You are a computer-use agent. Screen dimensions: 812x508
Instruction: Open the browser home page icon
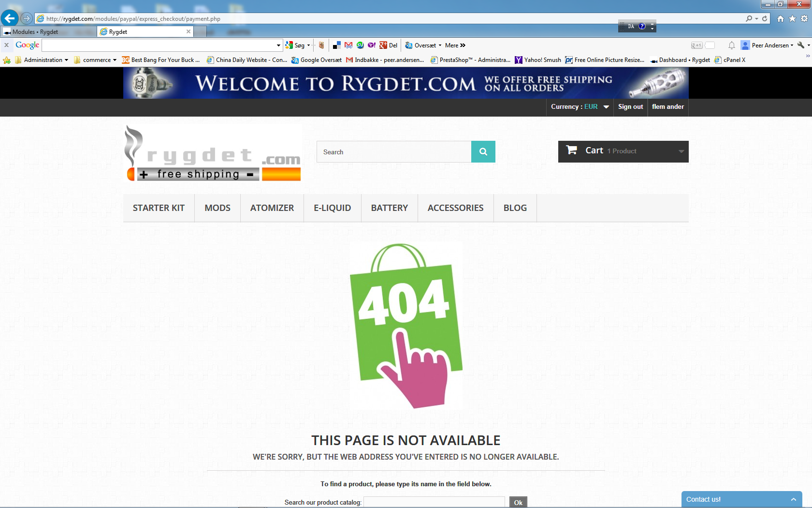pos(781,18)
